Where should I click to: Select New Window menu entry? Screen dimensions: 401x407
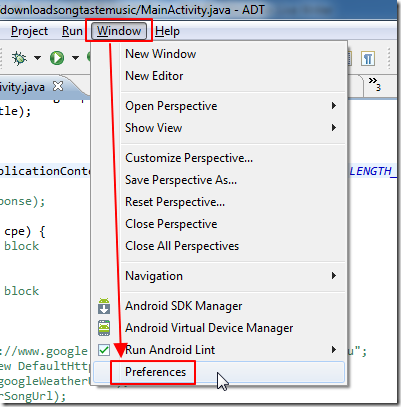[x=219, y=54]
